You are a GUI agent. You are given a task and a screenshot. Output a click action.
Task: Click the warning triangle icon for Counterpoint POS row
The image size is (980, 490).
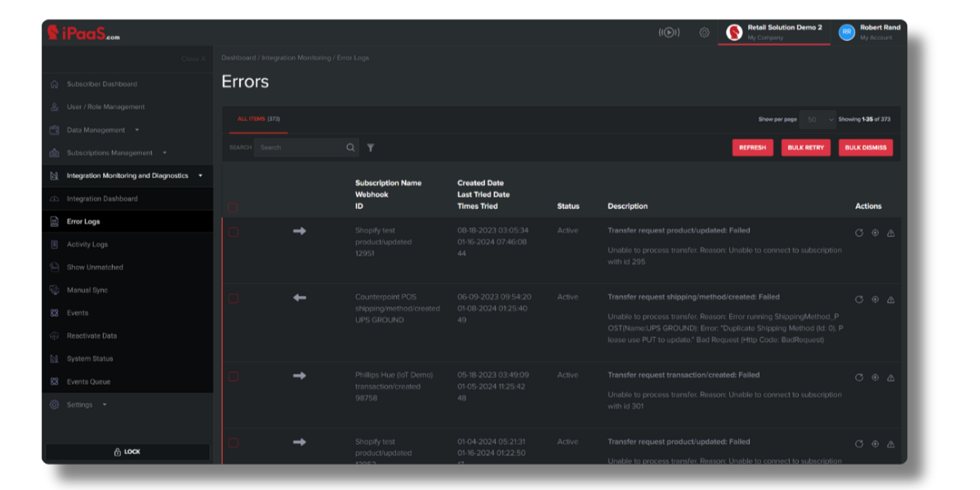pos(890,299)
